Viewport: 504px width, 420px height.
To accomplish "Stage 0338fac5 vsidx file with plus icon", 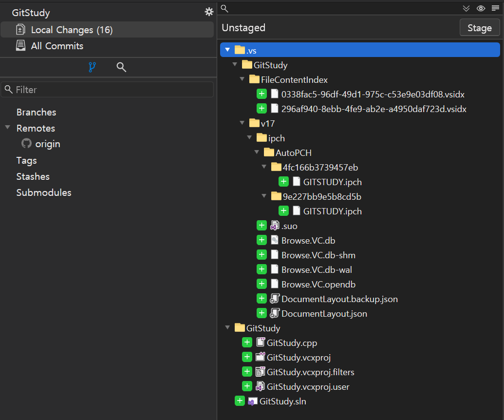I will pyautogui.click(x=261, y=94).
